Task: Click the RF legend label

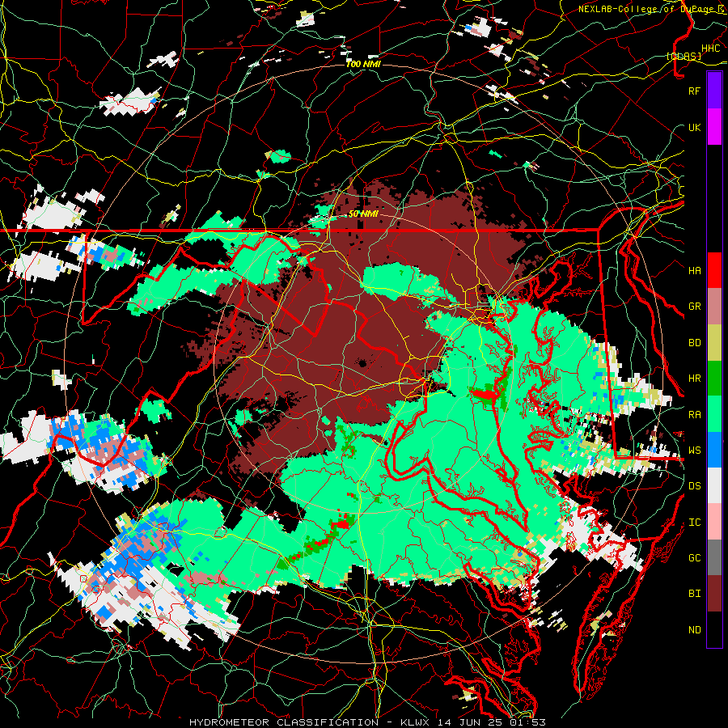Action: 694,91
